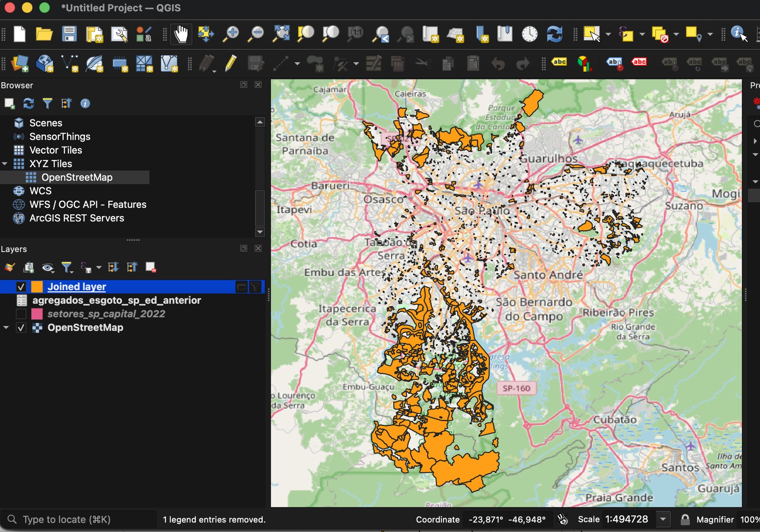Save the current project
The width and height of the screenshot is (760, 532).
[69, 34]
